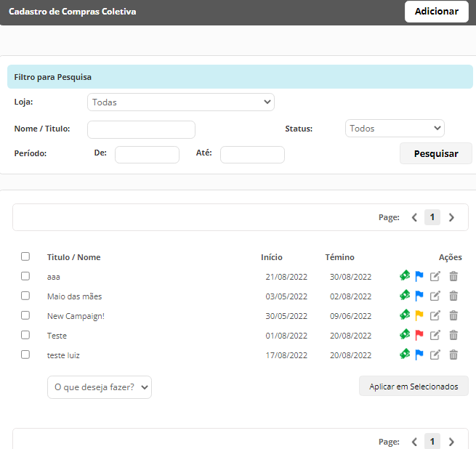Click the start date 21/08/2022
The width and height of the screenshot is (476, 449).
click(x=286, y=277)
